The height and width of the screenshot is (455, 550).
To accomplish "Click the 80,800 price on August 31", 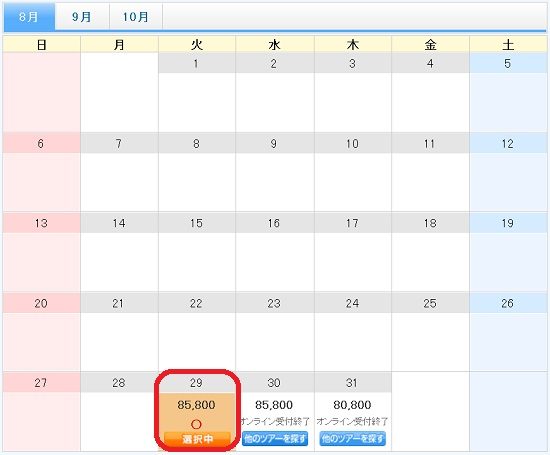I will (x=352, y=405).
